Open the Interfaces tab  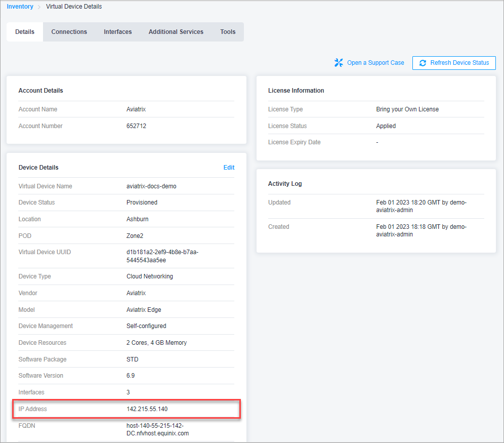118,32
